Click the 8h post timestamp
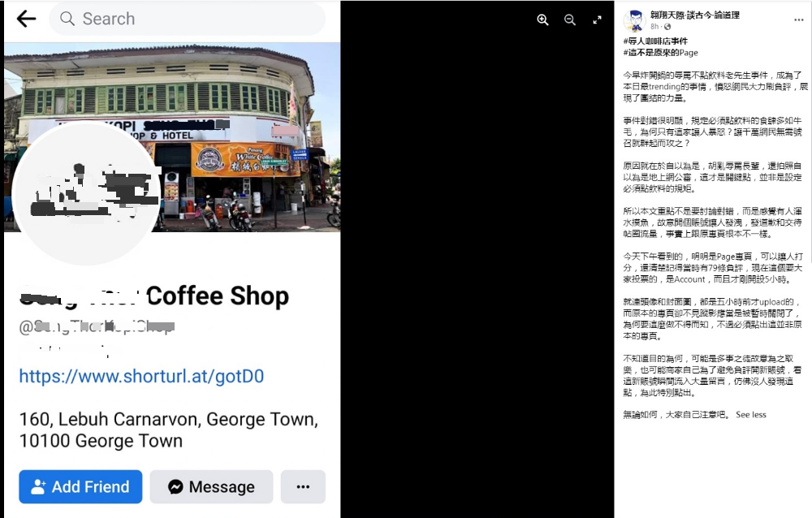 [654, 27]
